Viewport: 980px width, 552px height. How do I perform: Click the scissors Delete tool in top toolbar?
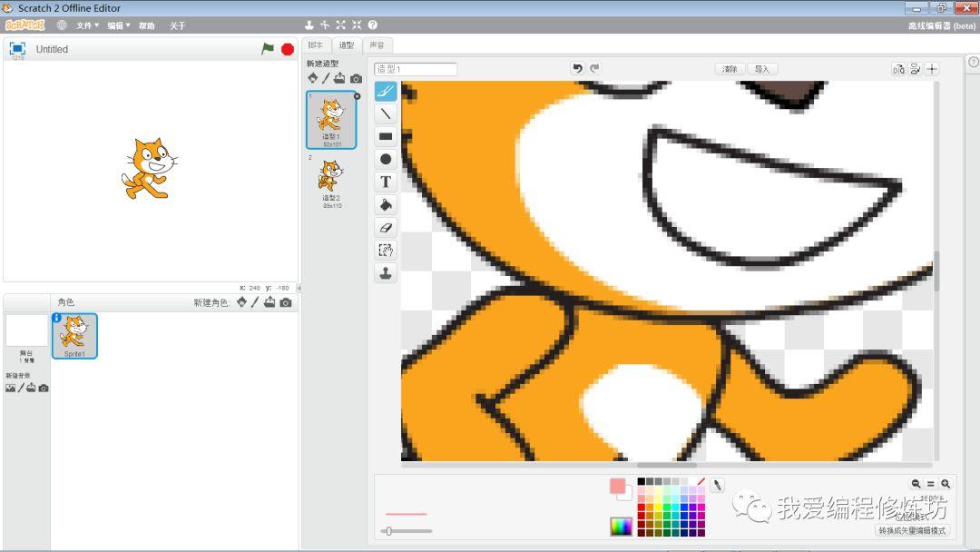(x=325, y=25)
